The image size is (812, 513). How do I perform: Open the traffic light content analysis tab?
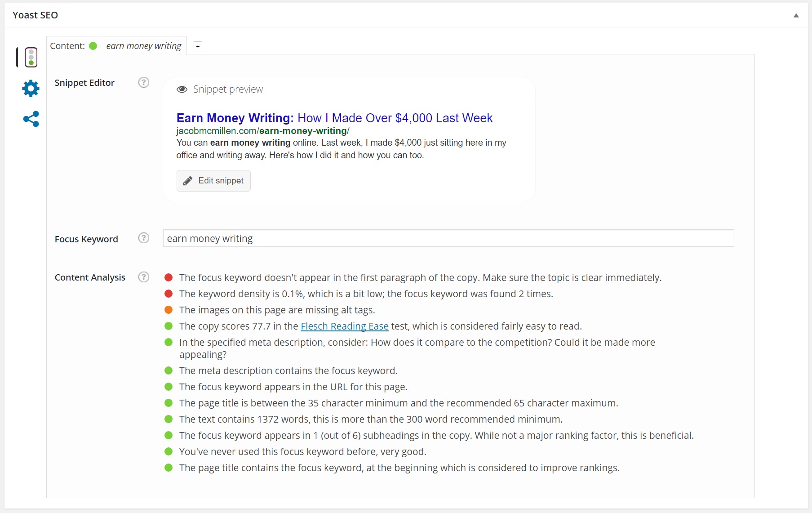[x=31, y=57]
